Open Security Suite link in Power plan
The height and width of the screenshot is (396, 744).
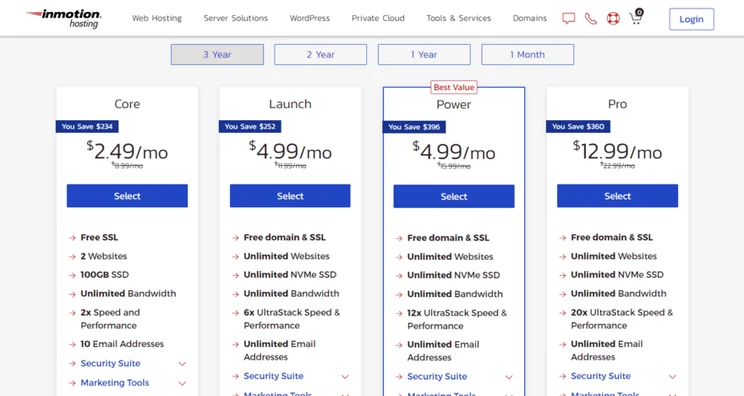(x=437, y=377)
